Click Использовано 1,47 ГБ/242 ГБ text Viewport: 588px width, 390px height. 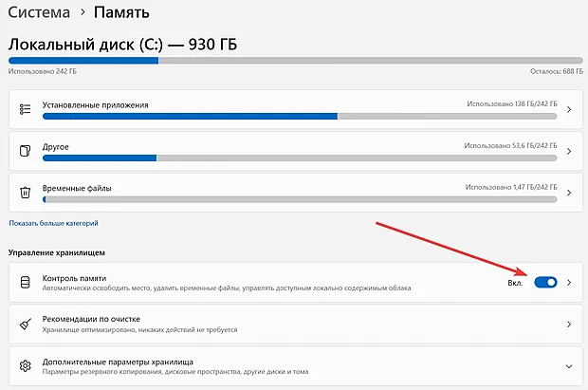point(511,187)
